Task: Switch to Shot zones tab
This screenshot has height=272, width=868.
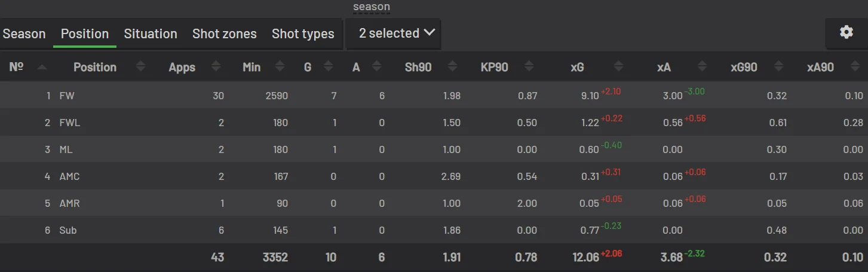Action: [225, 33]
